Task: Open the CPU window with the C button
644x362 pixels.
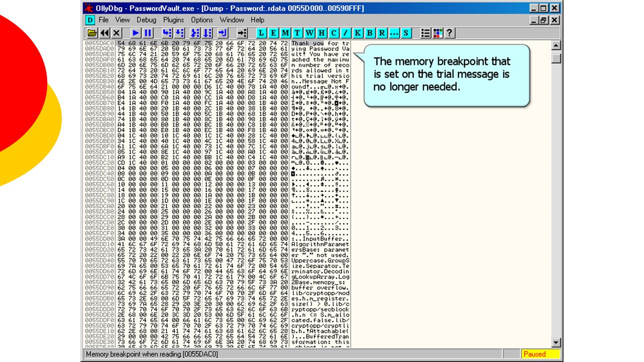Action: (x=334, y=33)
